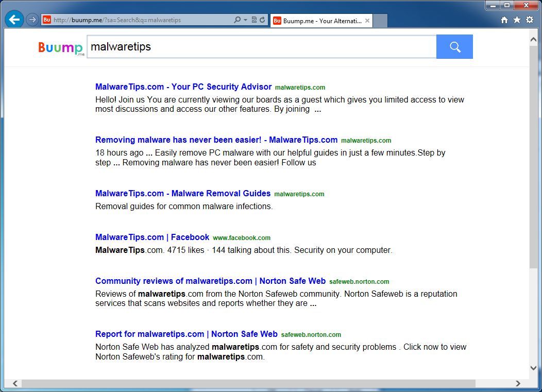Click the address bar URL text
This screenshot has height=392, width=542.
117,20
